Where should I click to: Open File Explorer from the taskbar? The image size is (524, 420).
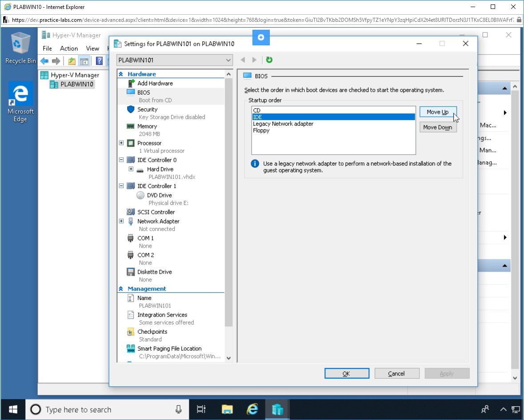click(x=227, y=409)
